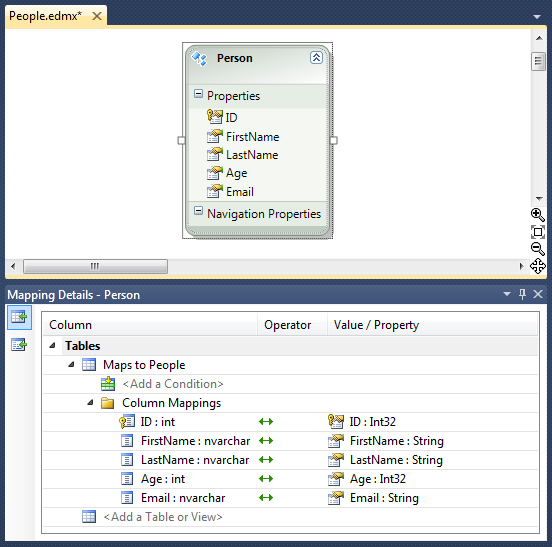Click the Add a Condition link
The width and height of the screenshot is (552, 547).
173,384
